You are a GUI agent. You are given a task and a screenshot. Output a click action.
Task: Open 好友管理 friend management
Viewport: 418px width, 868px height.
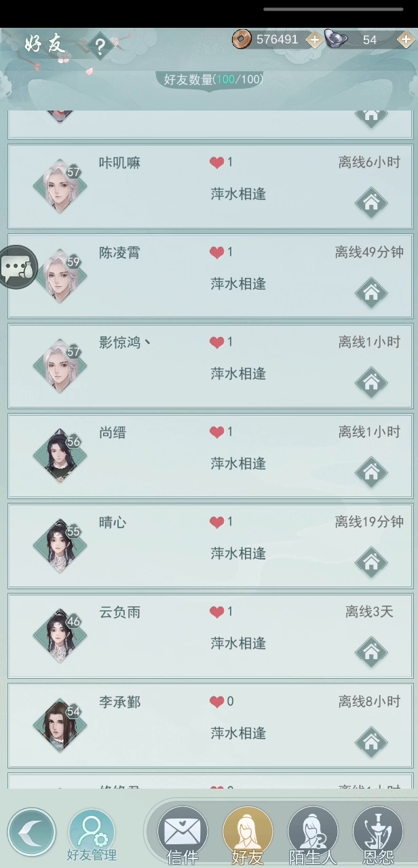click(92, 836)
